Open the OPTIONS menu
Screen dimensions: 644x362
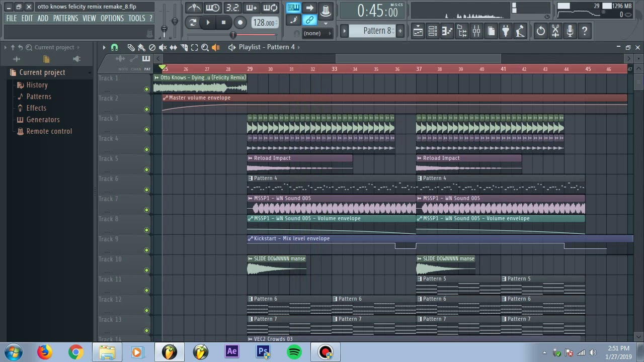coord(112,19)
